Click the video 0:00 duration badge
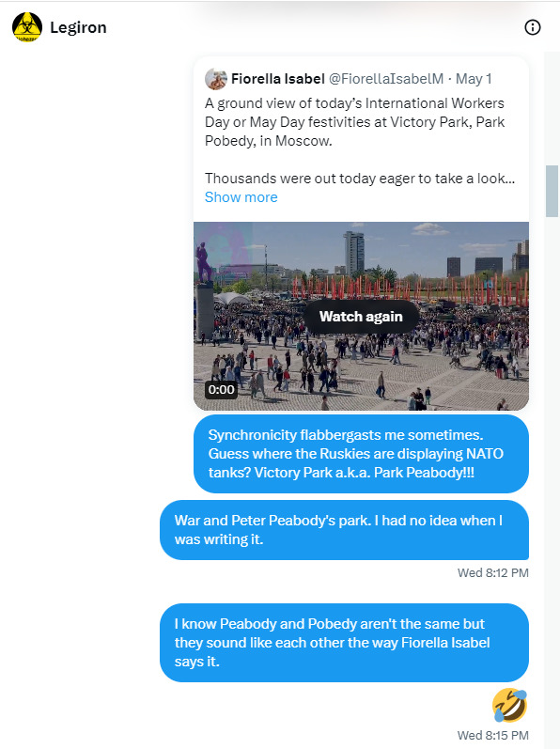This screenshot has height=749, width=560. [221, 390]
